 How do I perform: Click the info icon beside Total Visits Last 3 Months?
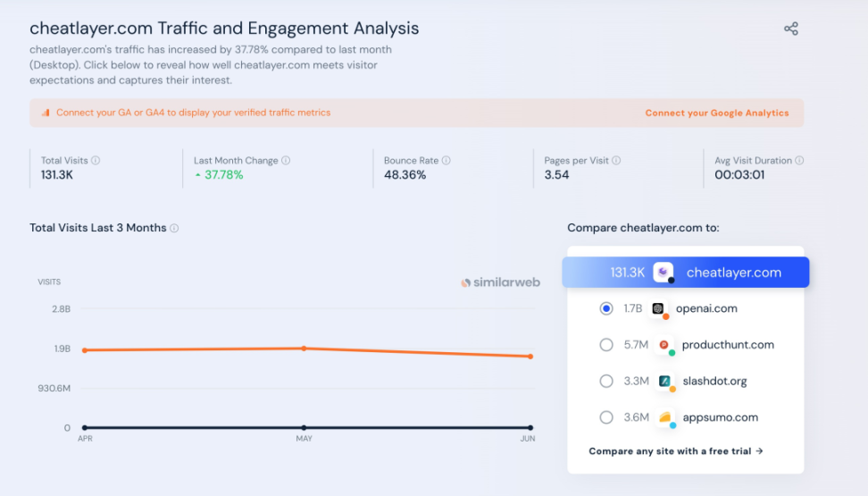(174, 228)
